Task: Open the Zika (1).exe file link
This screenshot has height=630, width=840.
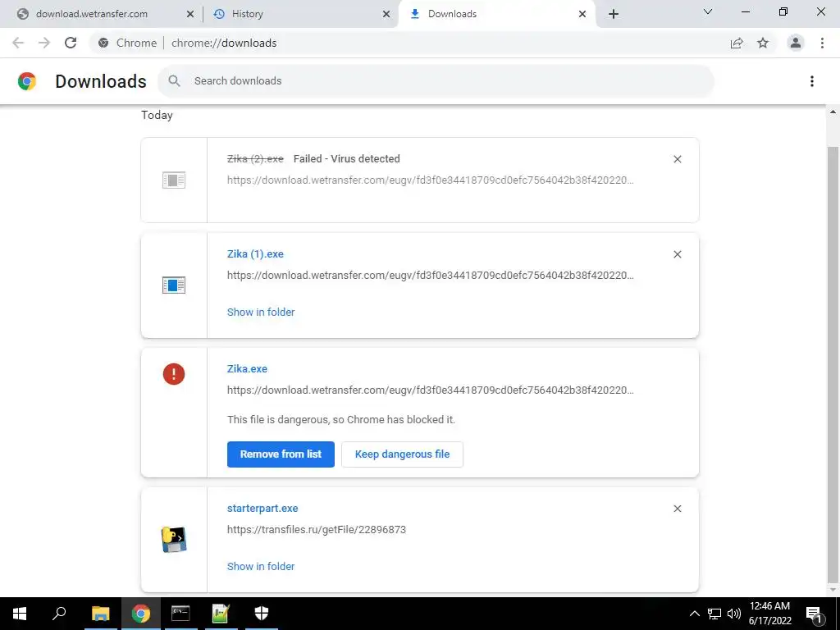Action: pos(255,254)
